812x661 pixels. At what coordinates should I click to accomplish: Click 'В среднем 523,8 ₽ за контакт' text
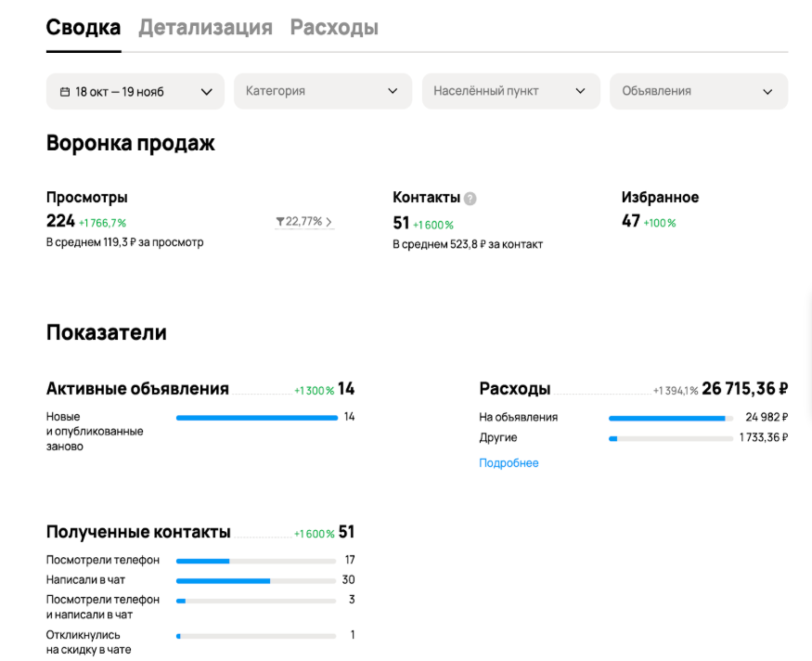coord(468,244)
